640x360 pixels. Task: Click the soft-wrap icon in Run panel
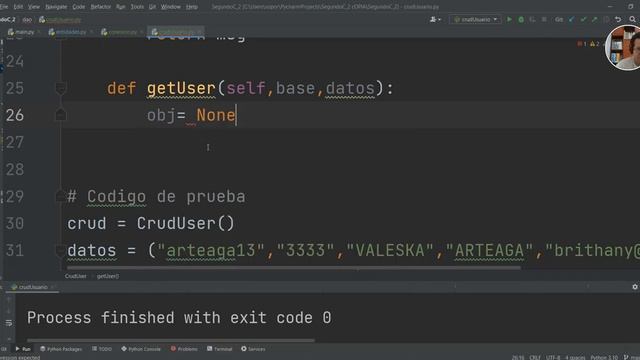click(9, 323)
